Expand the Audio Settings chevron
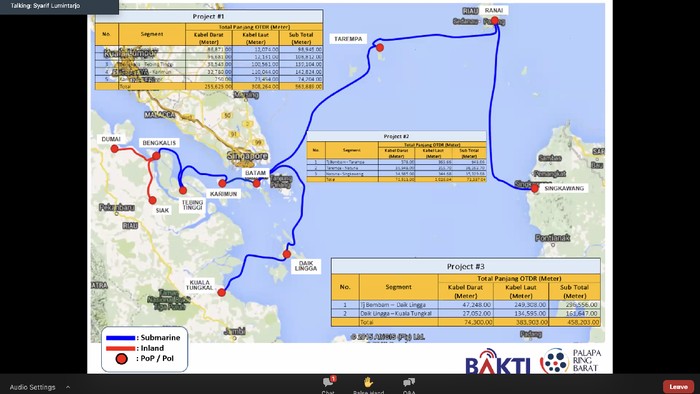The width and height of the screenshot is (700, 394). (68, 387)
